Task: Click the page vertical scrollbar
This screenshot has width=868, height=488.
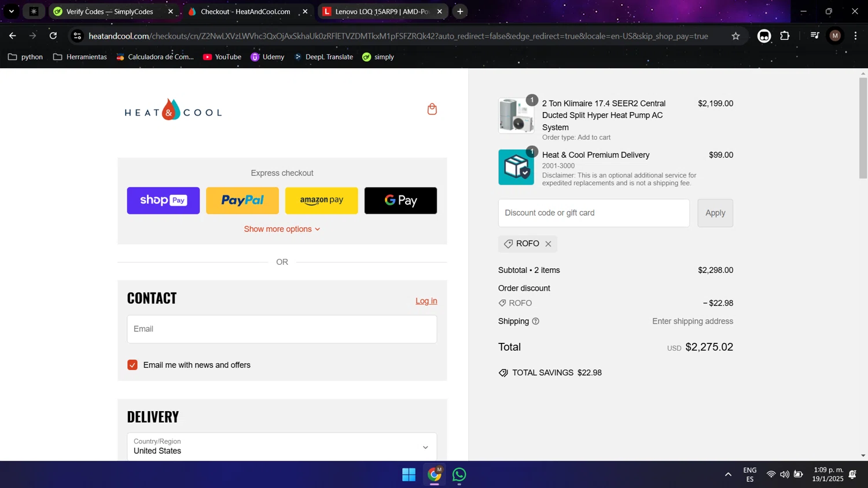Action: click(863, 128)
